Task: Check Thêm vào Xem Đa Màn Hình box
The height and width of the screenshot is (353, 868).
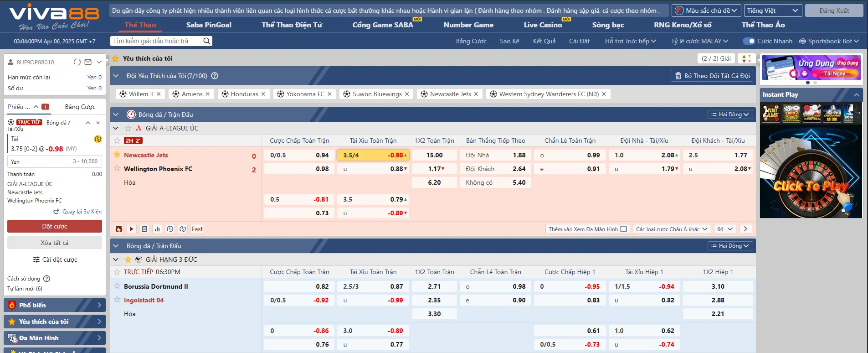Action: tap(624, 229)
